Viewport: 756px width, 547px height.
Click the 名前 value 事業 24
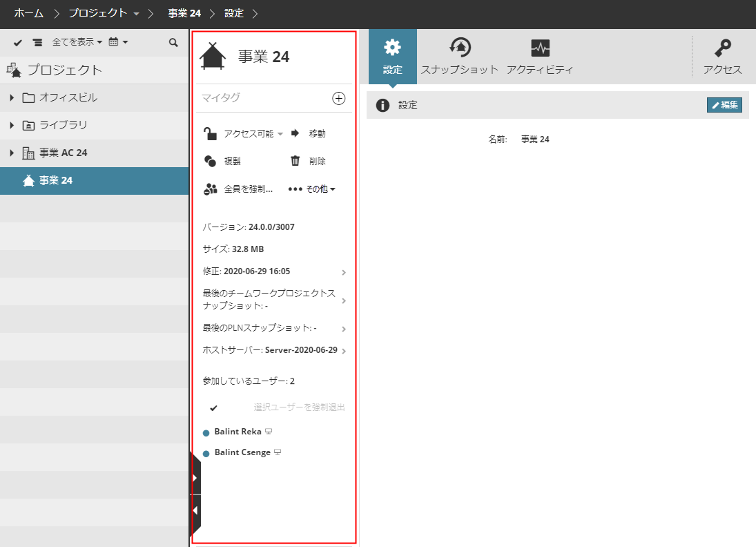(535, 140)
